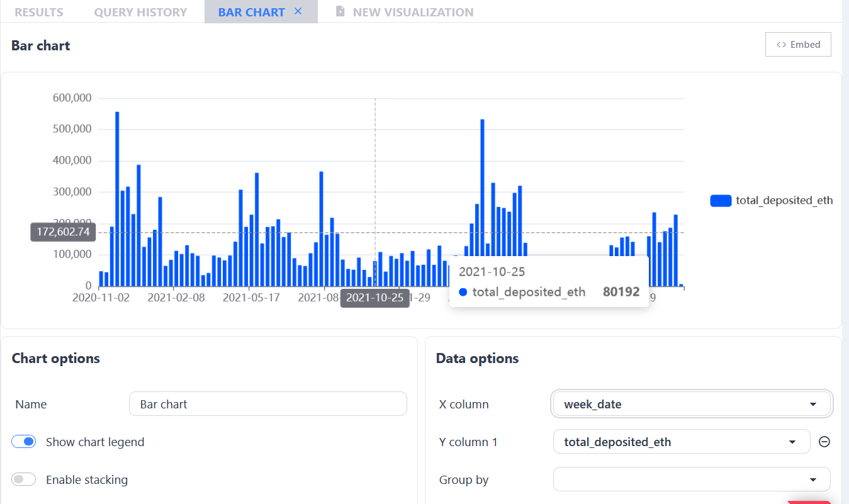Image resolution: width=849 pixels, height=504 pixels.
Task: Edit the chart Name input field
Action: (268, 404)
